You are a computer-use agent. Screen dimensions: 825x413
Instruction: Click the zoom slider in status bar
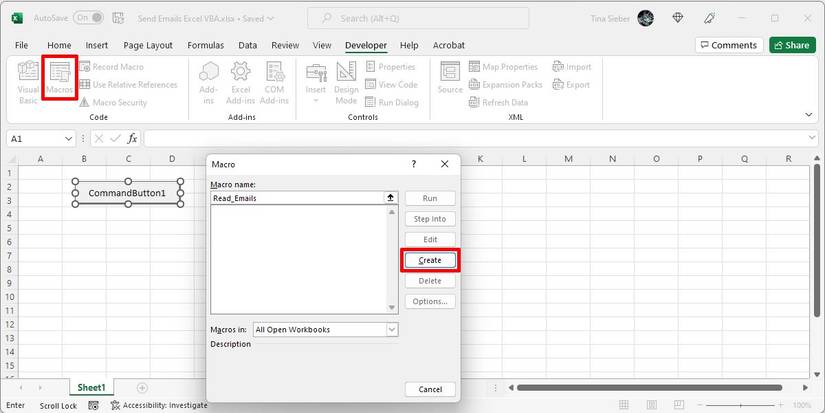(x=740, y=405)
